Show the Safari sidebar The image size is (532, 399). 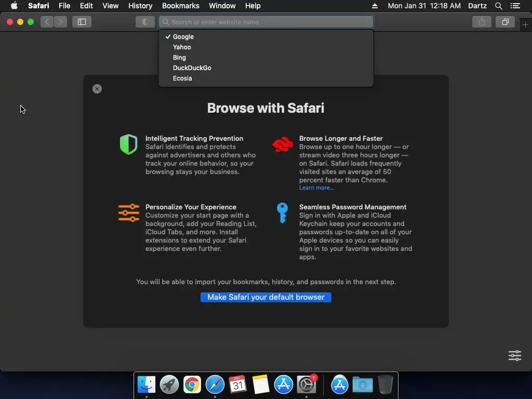(82, 22)
